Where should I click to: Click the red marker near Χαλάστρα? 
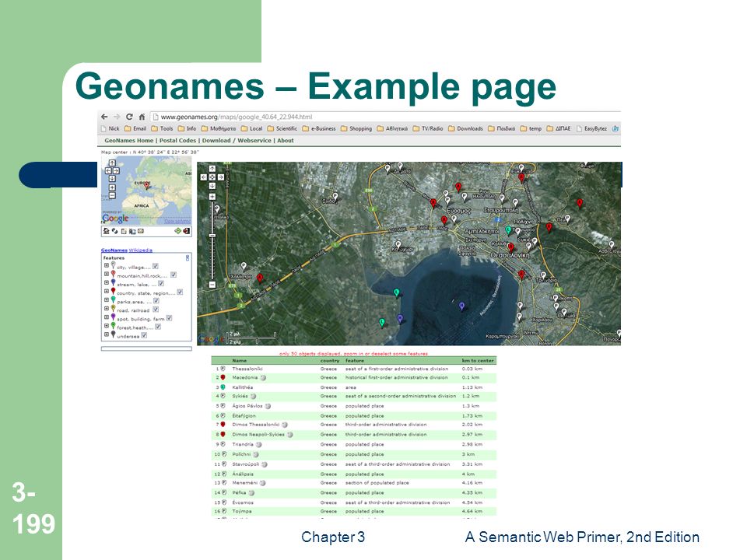260,278
